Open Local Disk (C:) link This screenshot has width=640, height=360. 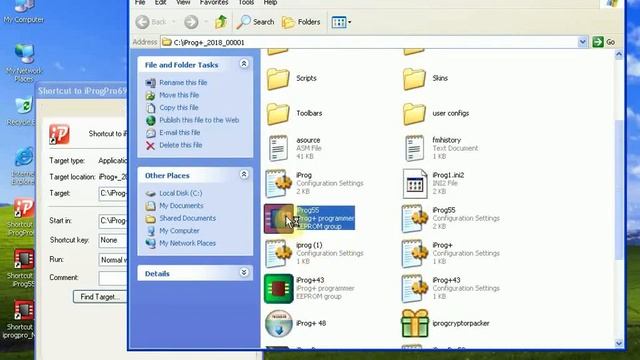pos(180,193)
